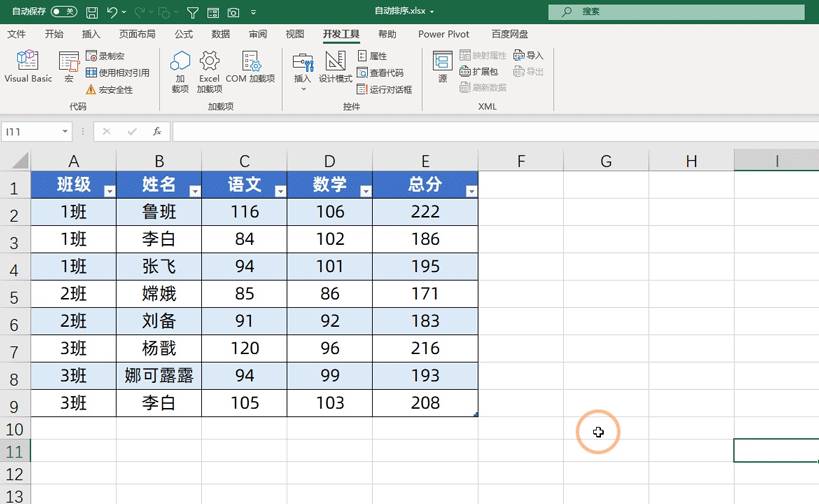Start 录制宏 record macro

pos(106,56)
